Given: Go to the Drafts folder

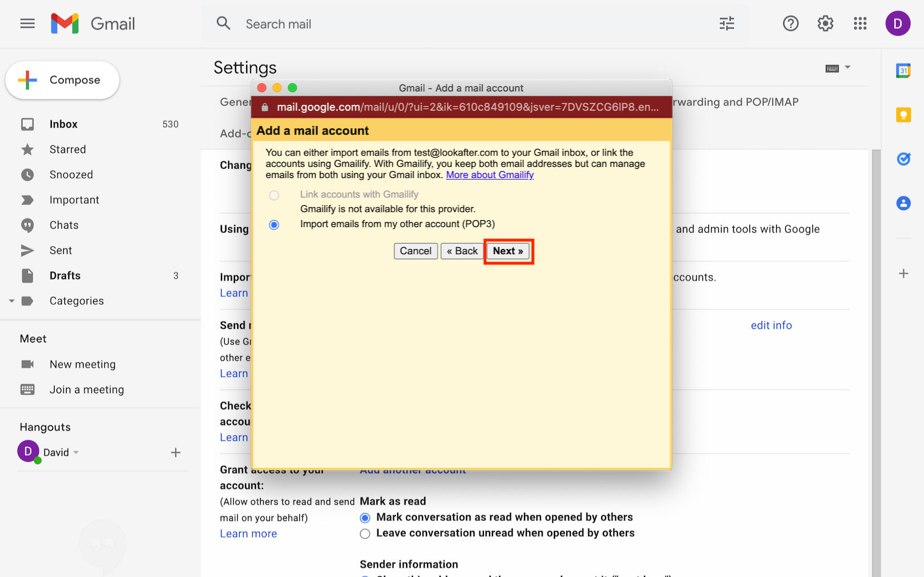Looking at the screenshot, I should tap(65, 276).
